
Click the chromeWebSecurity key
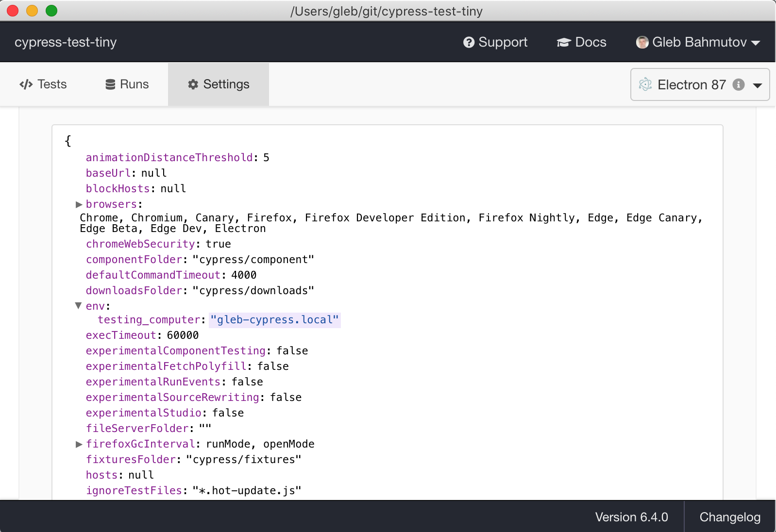(140, 244)
